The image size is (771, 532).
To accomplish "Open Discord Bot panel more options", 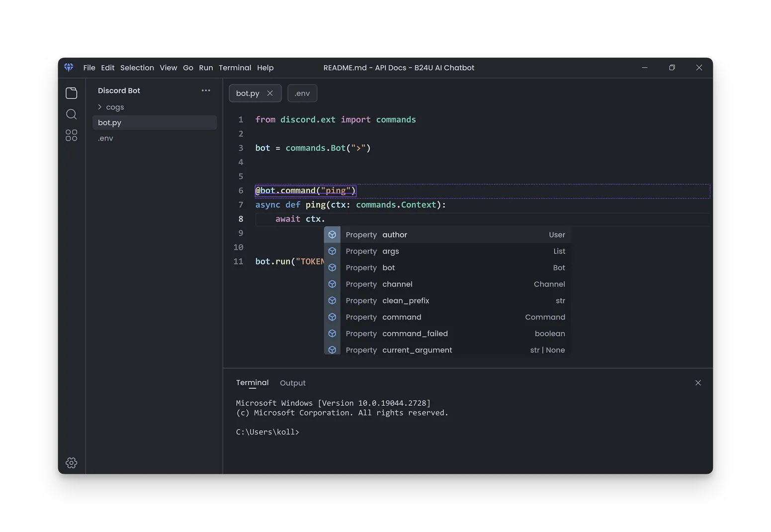I will [206, 90].
